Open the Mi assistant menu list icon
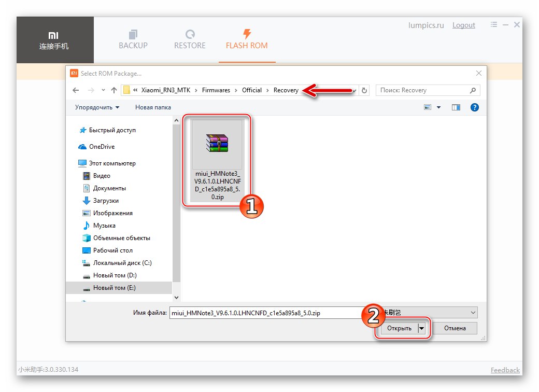The image size is (539, 392). pos(494,25)
